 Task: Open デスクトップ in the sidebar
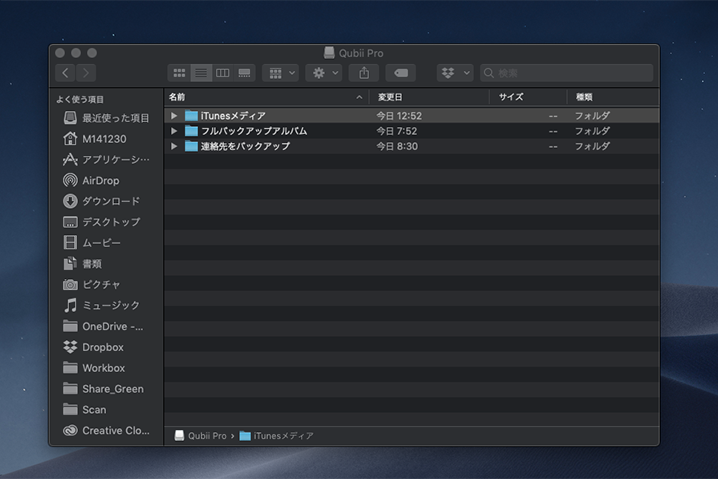101,222
